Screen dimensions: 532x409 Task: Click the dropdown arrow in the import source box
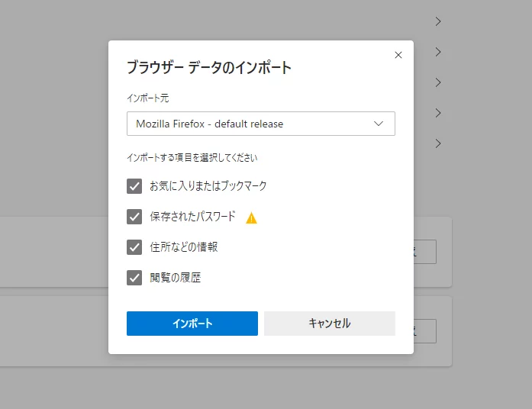pos(379,124)
